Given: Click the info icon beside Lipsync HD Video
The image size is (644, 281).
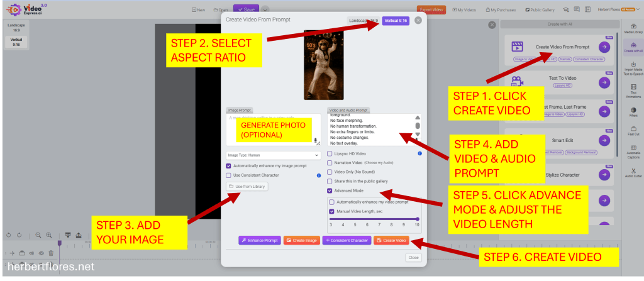Looking at the screenshot, I should click(419, 153).
